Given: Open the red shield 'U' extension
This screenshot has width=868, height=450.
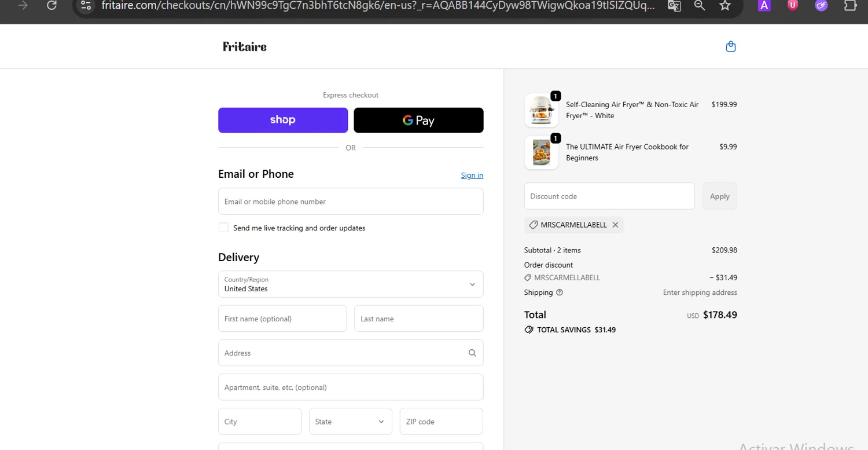Looking at the screenshot, I should tap(793, 5).
